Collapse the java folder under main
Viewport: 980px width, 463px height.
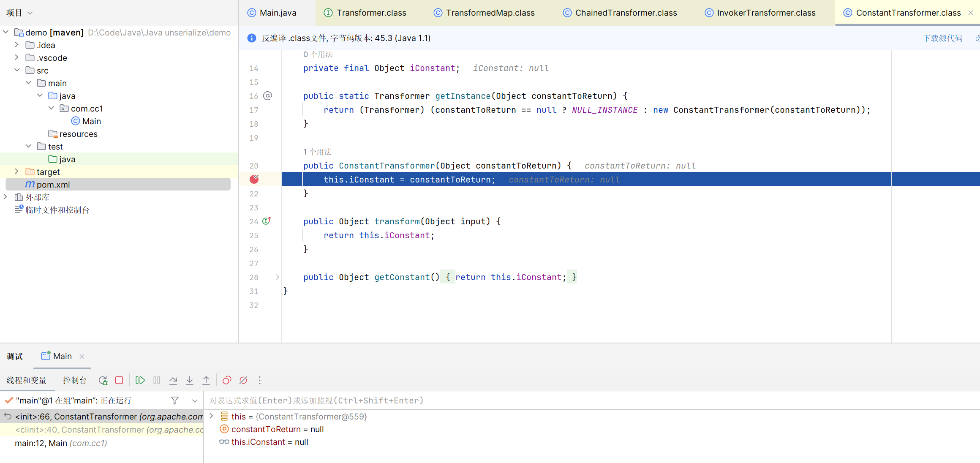(40, 95)
